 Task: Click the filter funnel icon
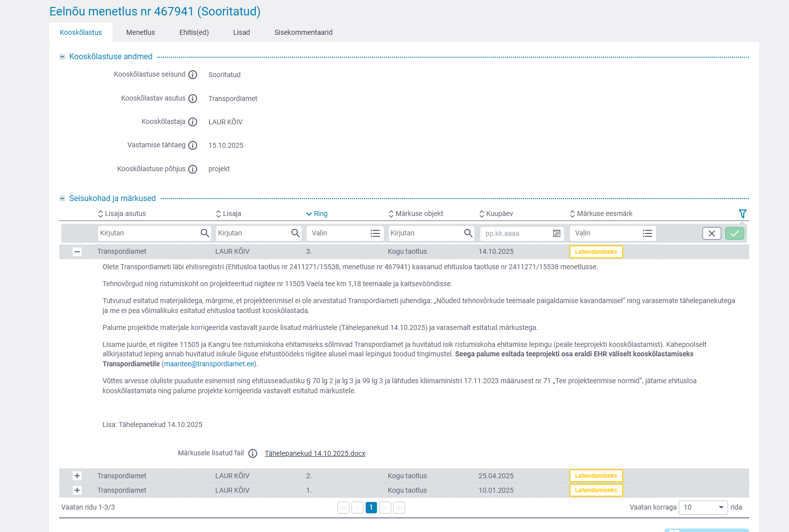[742, 213]
